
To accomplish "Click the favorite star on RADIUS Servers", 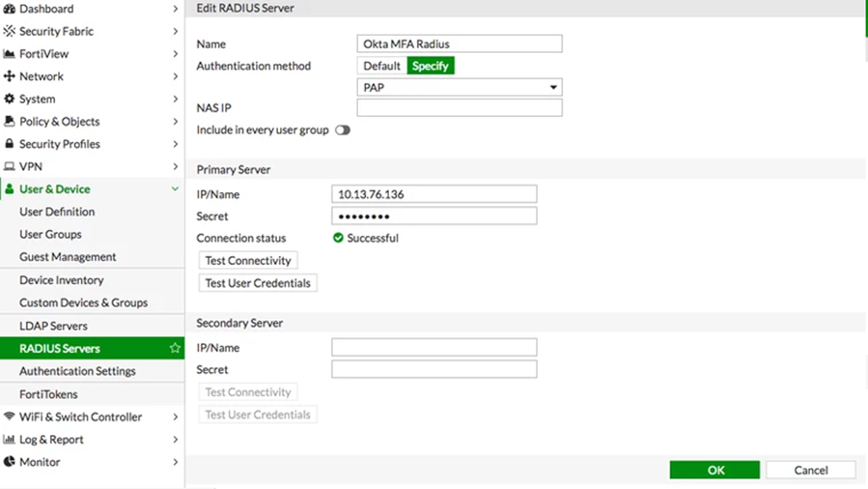I will [175, 348].
